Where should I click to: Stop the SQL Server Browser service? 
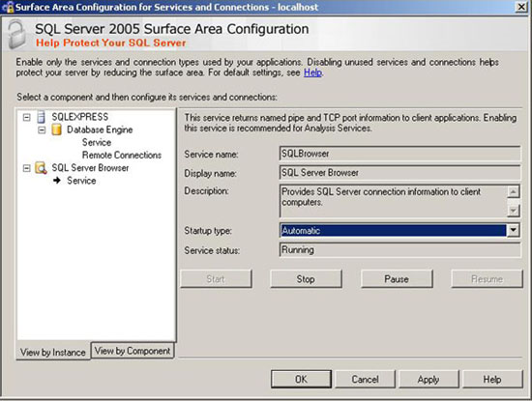306,279
